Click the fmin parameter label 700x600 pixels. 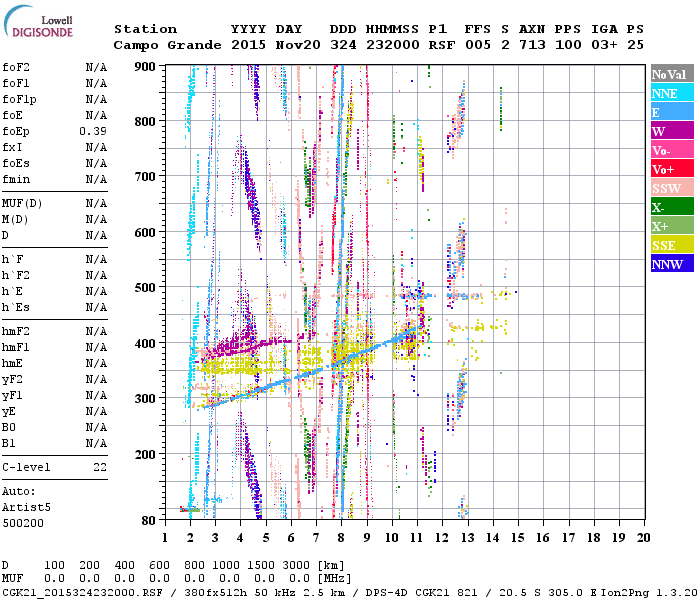[x=16, y=179]
